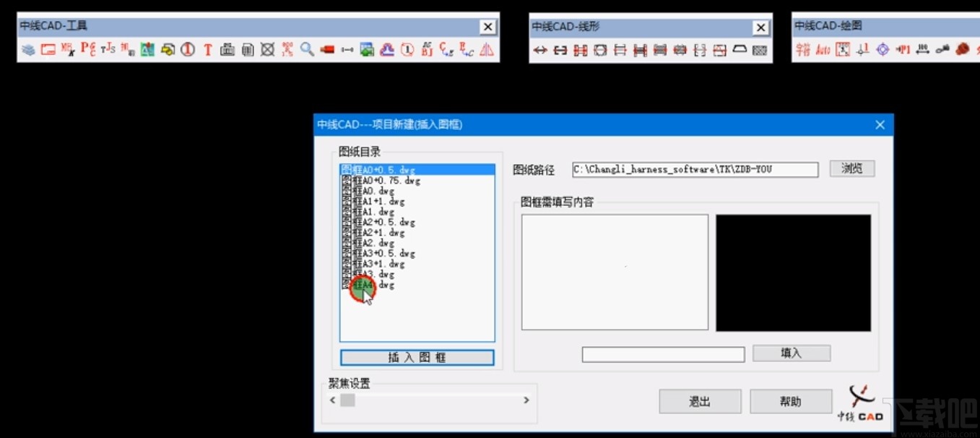980x438 pixels.
Task: Select the double-arrow icon starting 线形 toolbar
Action: [x=542, y=51]
